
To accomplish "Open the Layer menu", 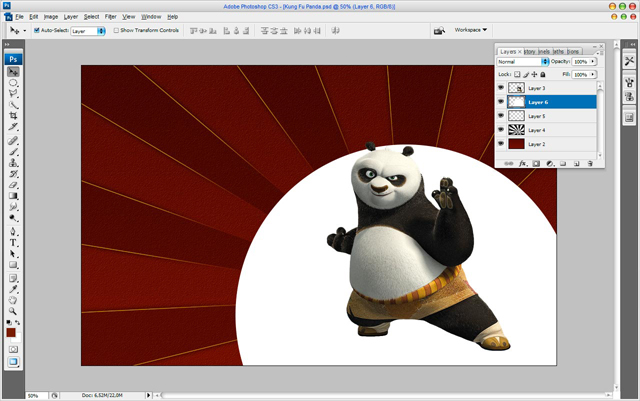I will click(71, 17).
